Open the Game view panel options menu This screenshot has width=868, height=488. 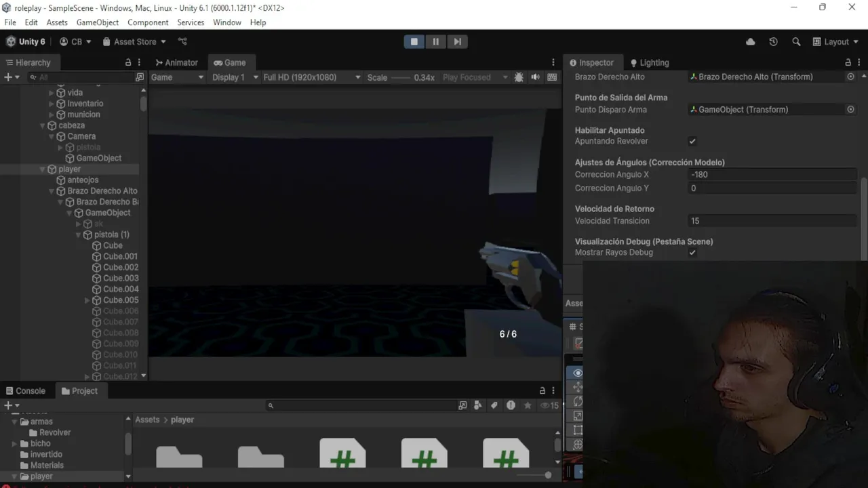553,62
